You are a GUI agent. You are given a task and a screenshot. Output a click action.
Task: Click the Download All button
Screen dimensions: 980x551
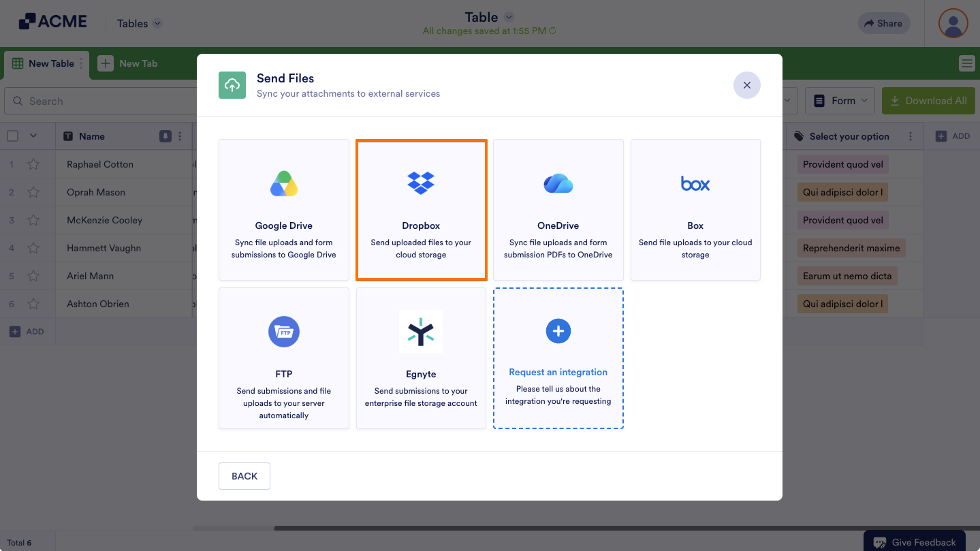(928, 101)
